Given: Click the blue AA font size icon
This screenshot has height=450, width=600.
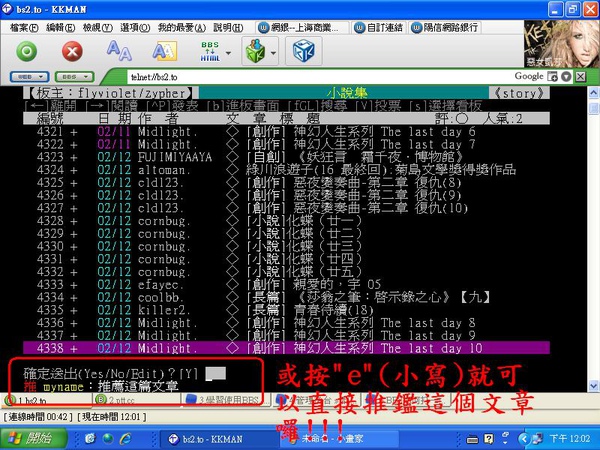Looking at the screenshot, I should pyautogui.click(x=119, y=51).
